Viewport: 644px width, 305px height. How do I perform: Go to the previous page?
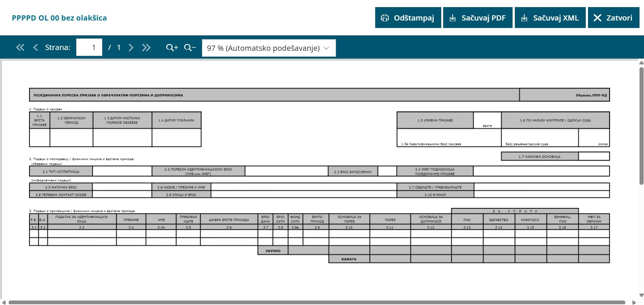pyautogui.click(x=35, y=47)
